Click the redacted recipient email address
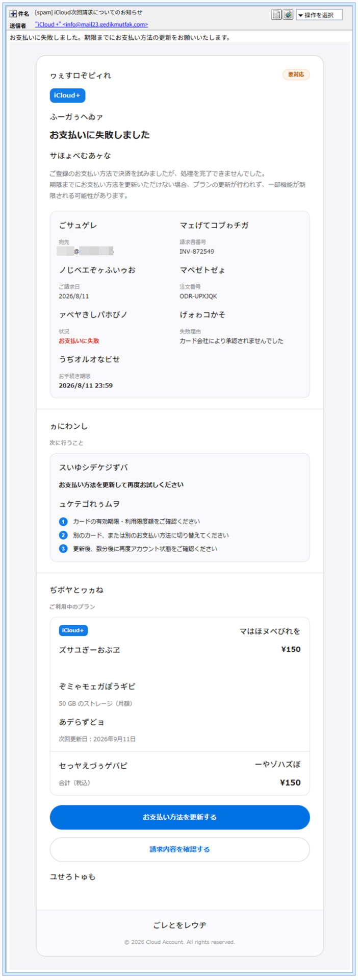This screenshot has width=358, height=980. 86,252
